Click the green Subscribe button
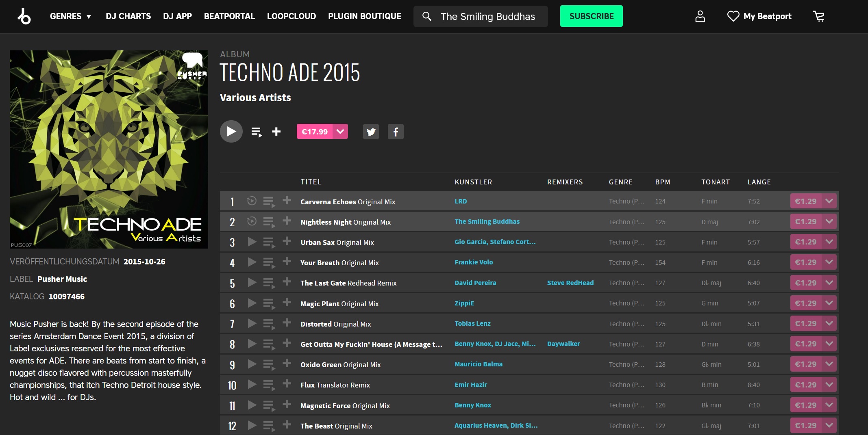This screenshot has height=435, width=868. coord(592,16)
